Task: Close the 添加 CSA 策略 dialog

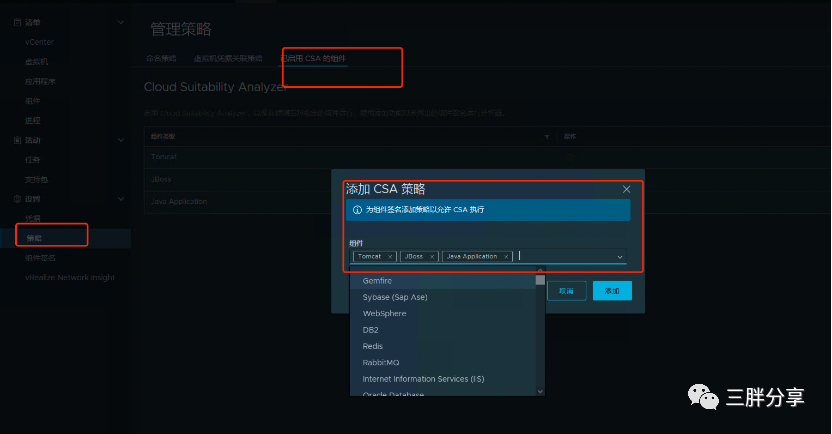Action: click(626, 189)
